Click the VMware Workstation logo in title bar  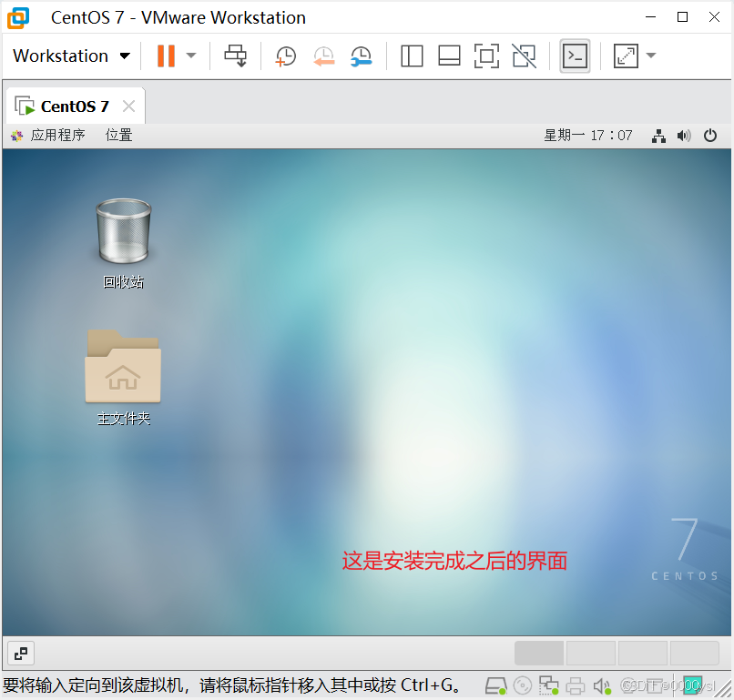click(18, 18)
